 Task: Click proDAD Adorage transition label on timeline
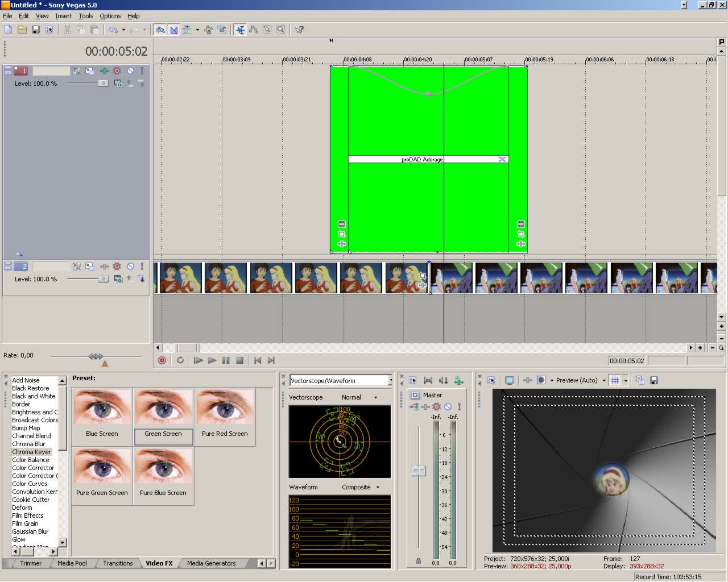pos(422,160)
